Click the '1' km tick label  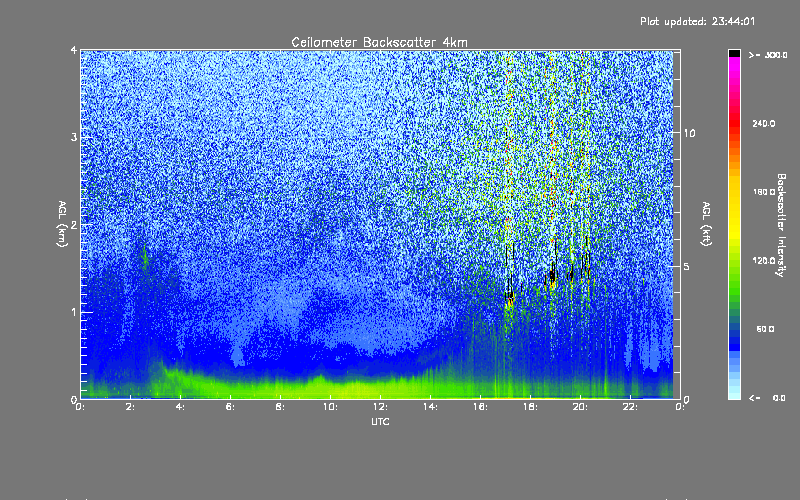coord(74,312)
